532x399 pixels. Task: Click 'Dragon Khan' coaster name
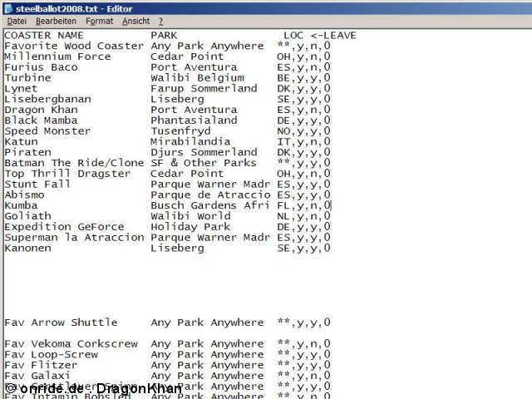coord(41,110)
